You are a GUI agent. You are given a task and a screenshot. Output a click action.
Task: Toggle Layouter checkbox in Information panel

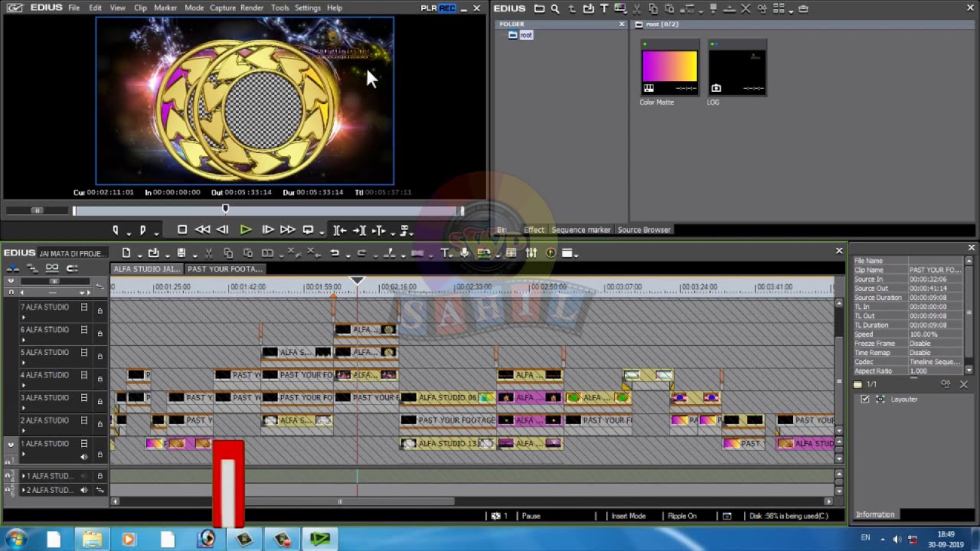[x=866, y=399]
